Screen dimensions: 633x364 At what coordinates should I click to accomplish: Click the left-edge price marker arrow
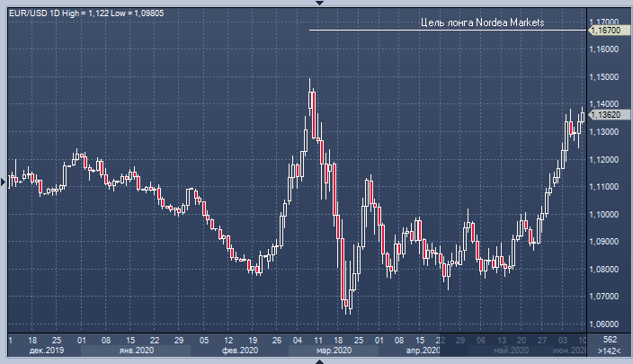4,182
